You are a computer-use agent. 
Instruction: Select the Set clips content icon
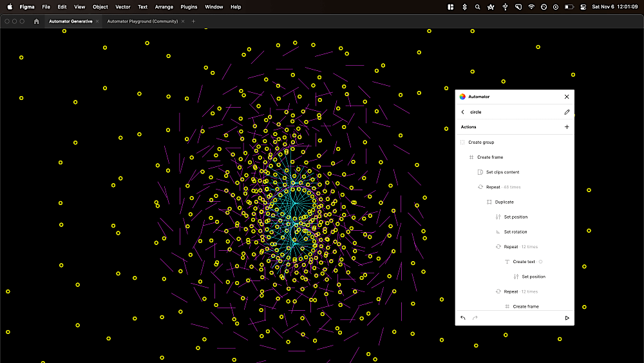[x=480, y=172]
